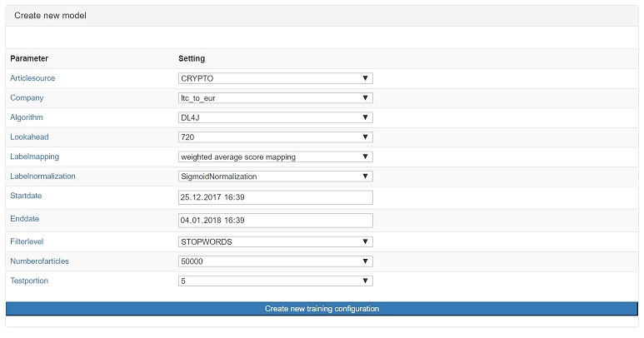Expand the Lookahead dropdown showing 720
This screenshot has width=644, height=338.
pyautogui.click(x=275, y=137)
